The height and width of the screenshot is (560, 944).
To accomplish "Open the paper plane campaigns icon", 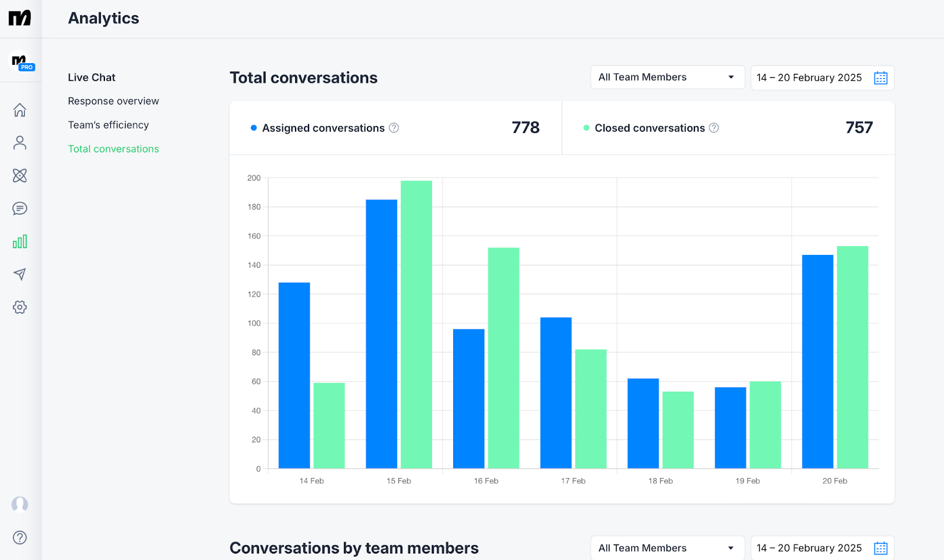I will tap(20, 274).
